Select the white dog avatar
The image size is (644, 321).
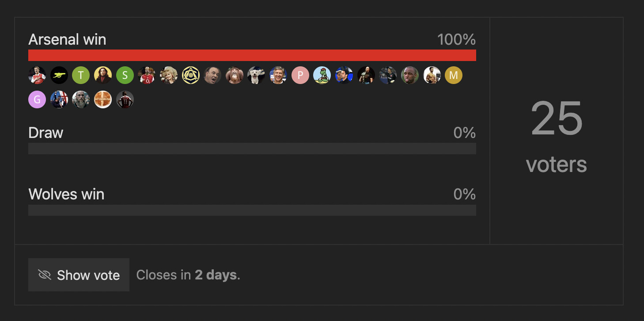(x=256, y=75)
